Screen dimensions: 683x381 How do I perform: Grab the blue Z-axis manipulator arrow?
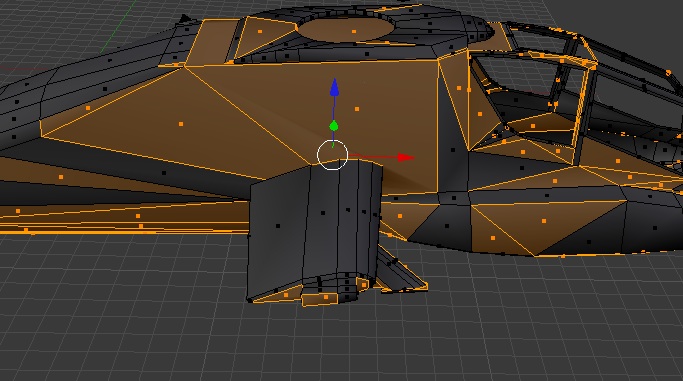pyautogui.click(x=334, y=87)
